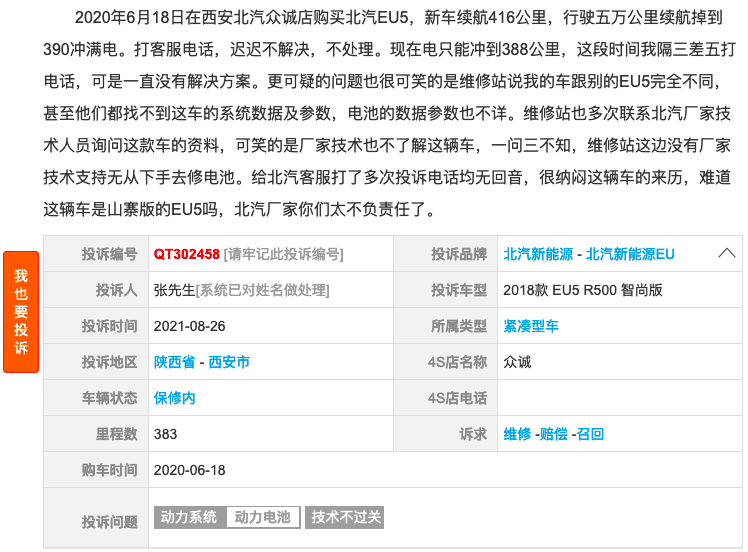Click the 召回 demand link
Screen dimensions: 748x552
pyautogui.click(x=590, y=434)
